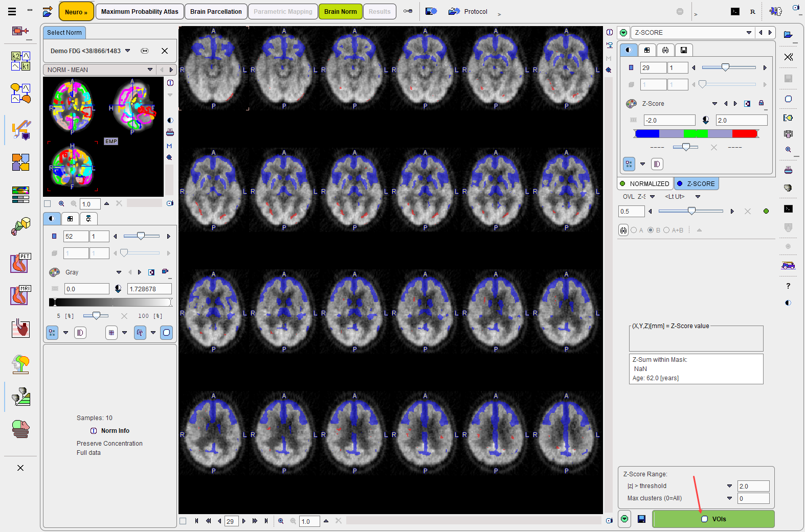Screen dimensions: 805x532
Task: Open the Max clusters dropdown arrow
Action: pos(729,498)
